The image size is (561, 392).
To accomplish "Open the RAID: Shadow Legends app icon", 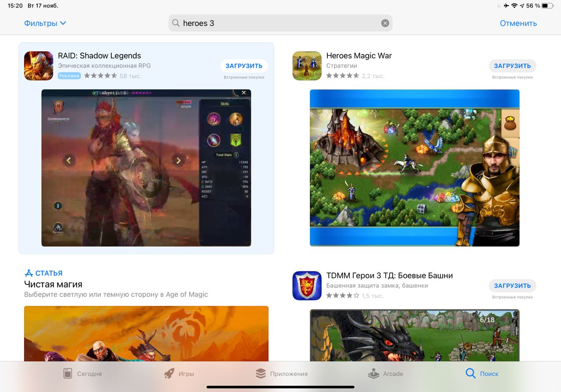I will point(39,66).
